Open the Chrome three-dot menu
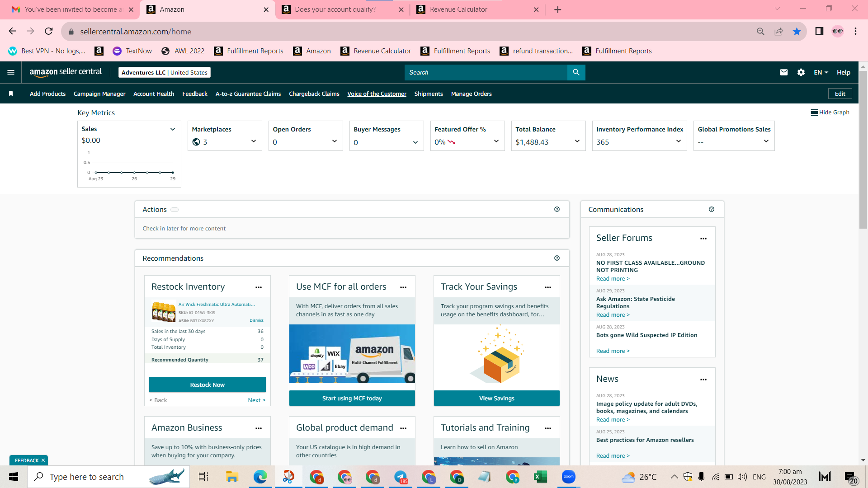Image resolution: width=868 pixels, height=488 pixels. [x=855, y=31]
